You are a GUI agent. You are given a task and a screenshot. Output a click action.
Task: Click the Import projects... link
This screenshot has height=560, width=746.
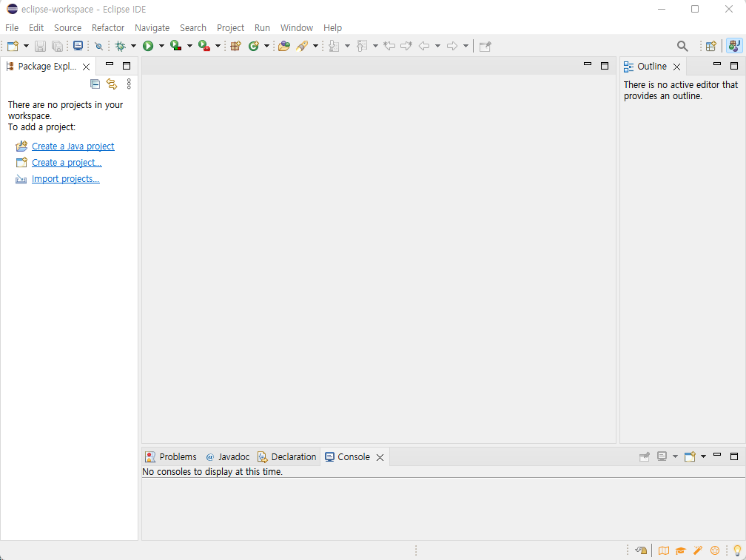click(x=66, y=179)
